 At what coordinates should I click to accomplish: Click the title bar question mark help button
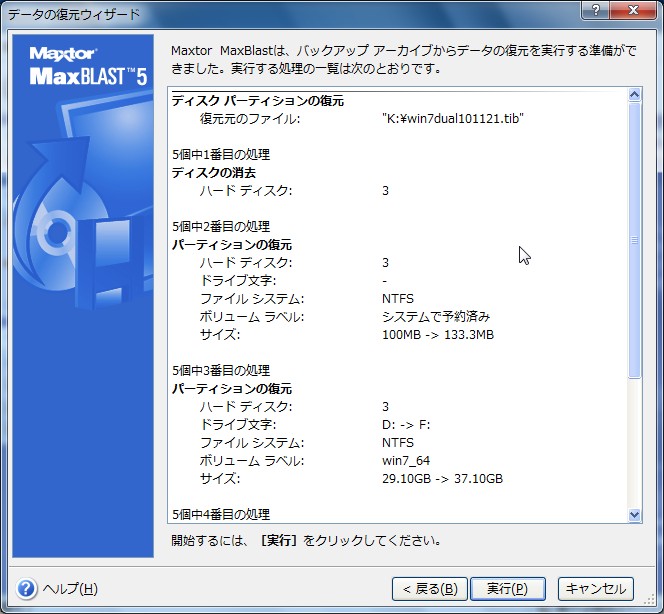(x=595, y=10)
